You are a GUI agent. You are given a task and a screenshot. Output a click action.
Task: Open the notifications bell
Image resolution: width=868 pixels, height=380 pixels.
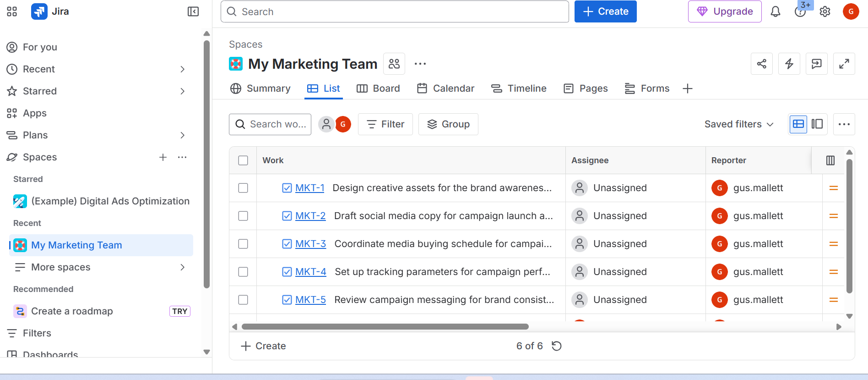pyautogui.click(x=776, y=11)
